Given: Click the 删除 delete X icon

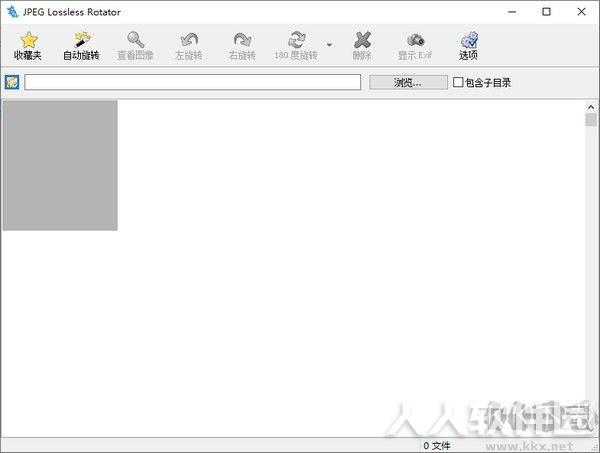Looking at the screenshot, I should 362,40.
